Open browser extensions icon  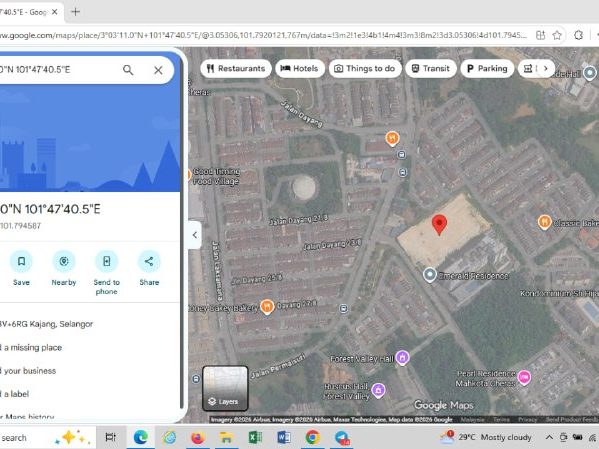[x=578, y=36]
